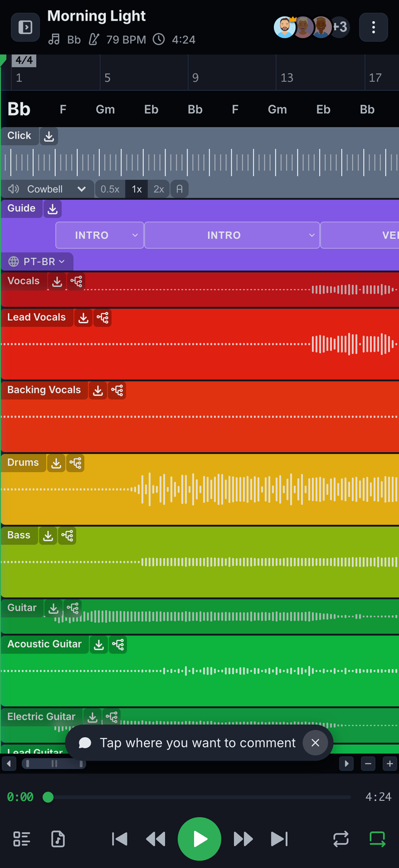Download the Electric Guitar track

(92, 717)
